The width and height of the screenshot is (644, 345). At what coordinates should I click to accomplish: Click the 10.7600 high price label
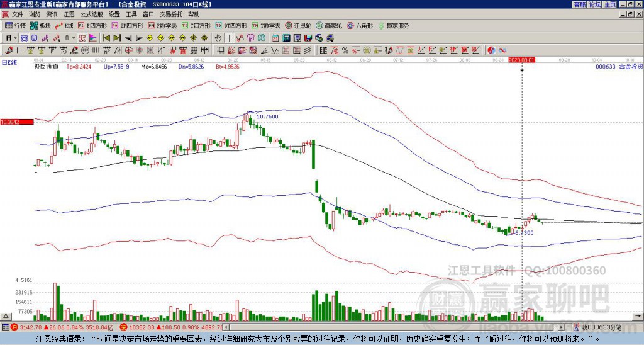click(267, 116)
